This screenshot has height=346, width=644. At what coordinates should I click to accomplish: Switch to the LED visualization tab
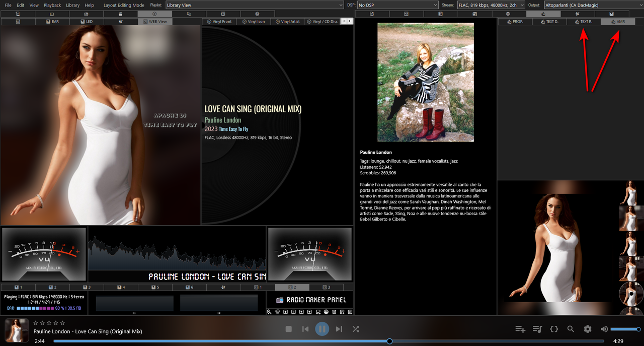pos(86,22)
